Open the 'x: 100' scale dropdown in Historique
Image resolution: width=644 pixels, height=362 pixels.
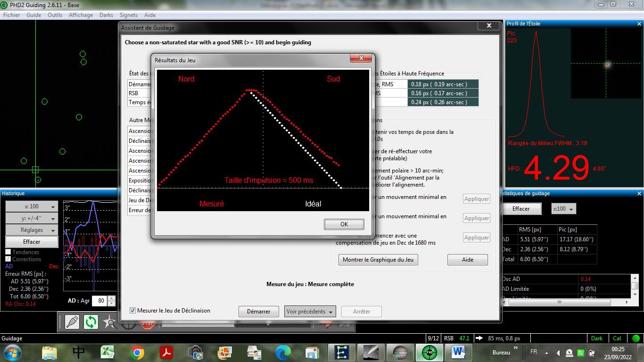32,206
